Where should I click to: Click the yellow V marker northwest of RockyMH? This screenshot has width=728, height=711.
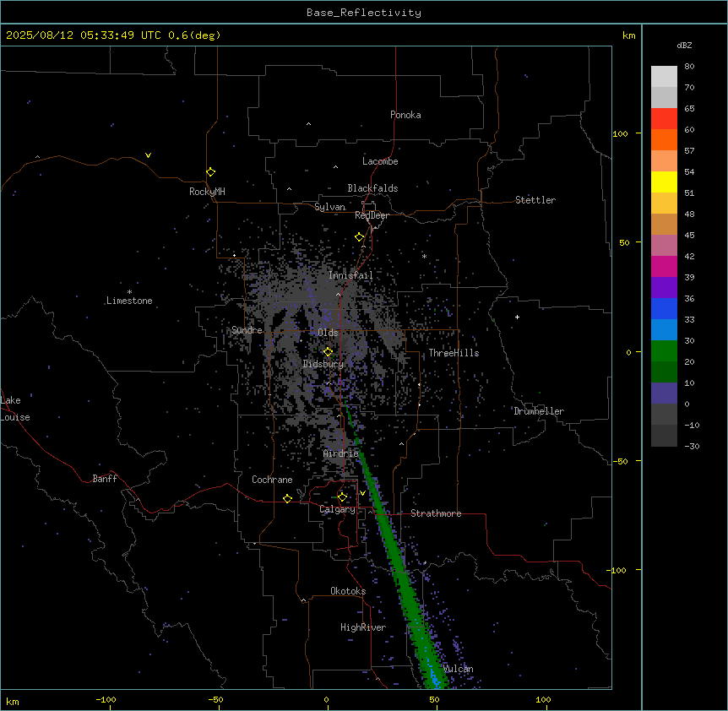pyautogui.click(x=148, y=155)
